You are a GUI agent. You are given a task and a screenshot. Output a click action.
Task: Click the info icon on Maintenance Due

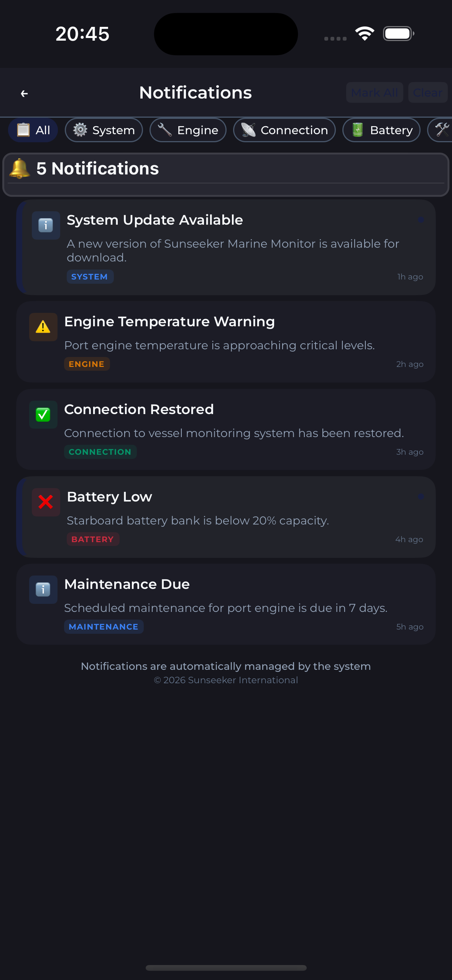pyautogui.click(x=43, y=590)
